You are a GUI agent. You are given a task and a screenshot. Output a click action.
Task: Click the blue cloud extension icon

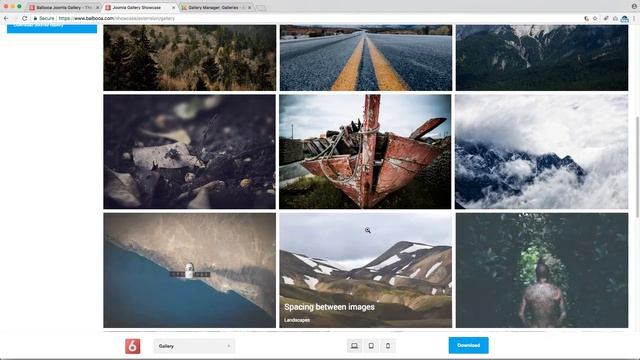[624, 19]
